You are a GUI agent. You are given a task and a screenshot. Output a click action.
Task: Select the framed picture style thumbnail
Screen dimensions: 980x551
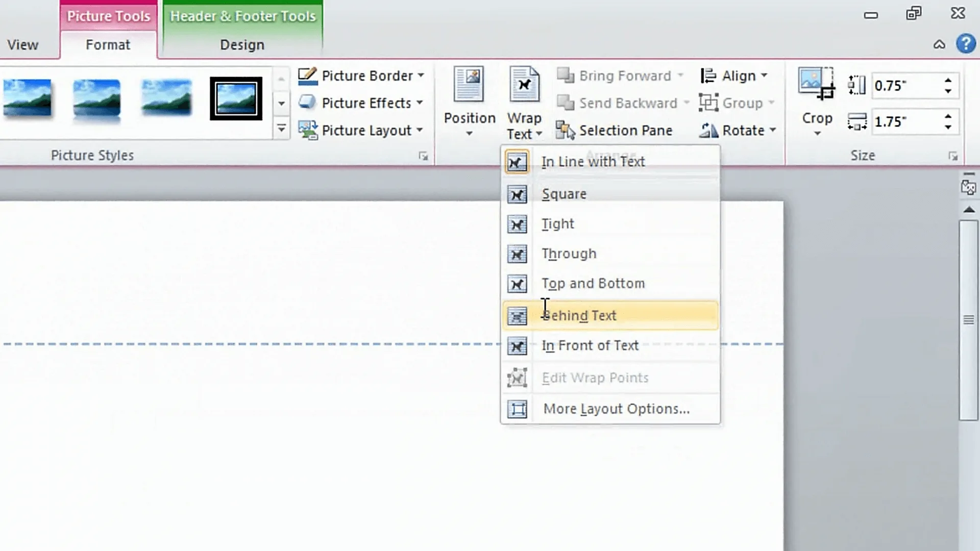(x=235, y=98)
